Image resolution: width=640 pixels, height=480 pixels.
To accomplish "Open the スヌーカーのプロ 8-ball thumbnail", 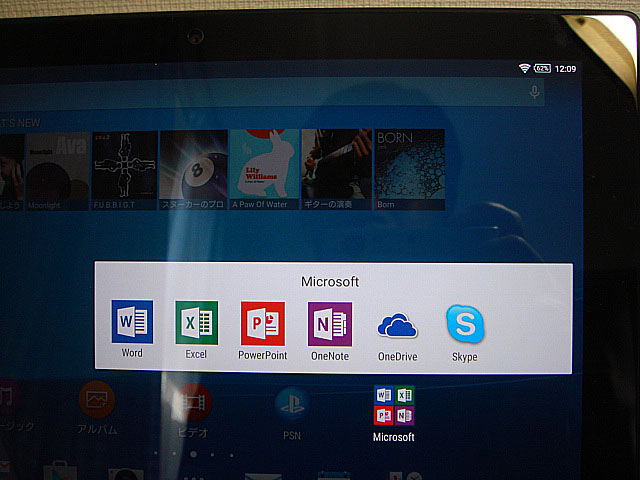I will tap(193, 170).
